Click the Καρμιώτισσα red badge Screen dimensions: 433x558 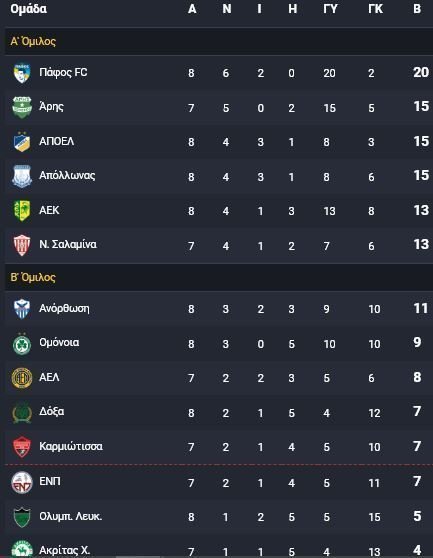22,447
